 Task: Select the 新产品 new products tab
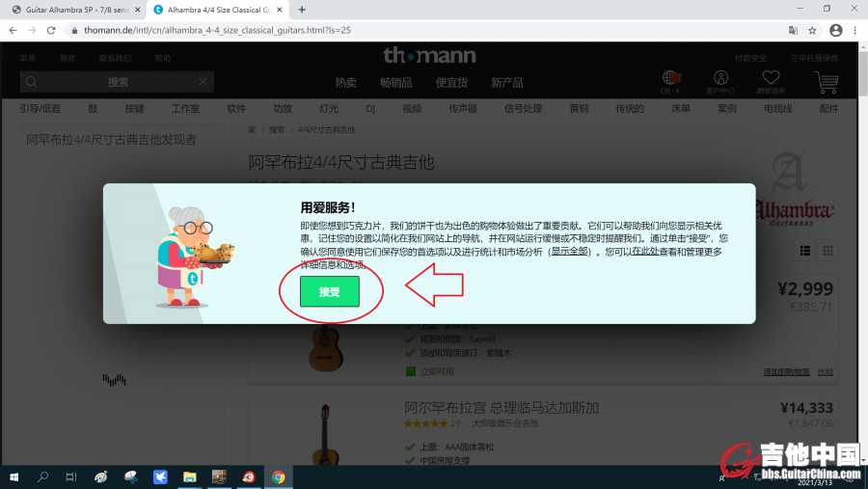coord(506,83)
